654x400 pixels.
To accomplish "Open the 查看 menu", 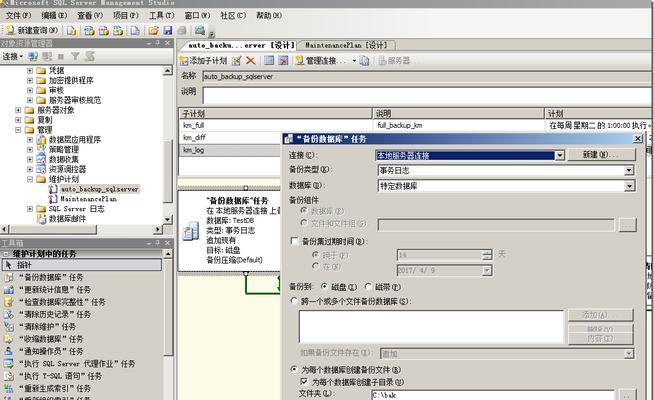I will click(90, 15).
